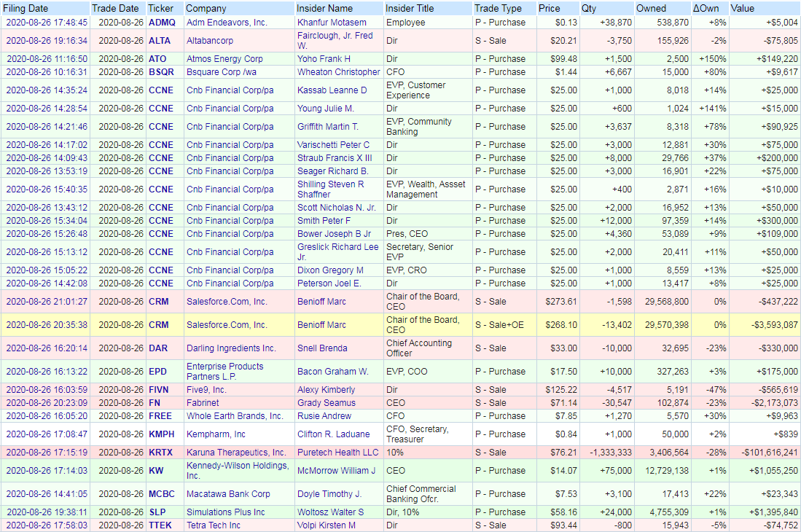
Task: Sort by ΔOwn column header
Action: click(706, 8)
